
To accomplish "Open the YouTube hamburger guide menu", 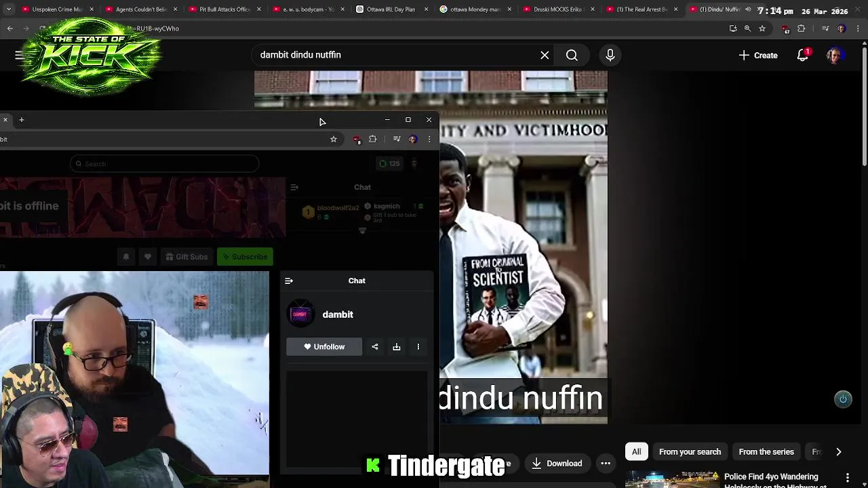I will click(18, 55).
